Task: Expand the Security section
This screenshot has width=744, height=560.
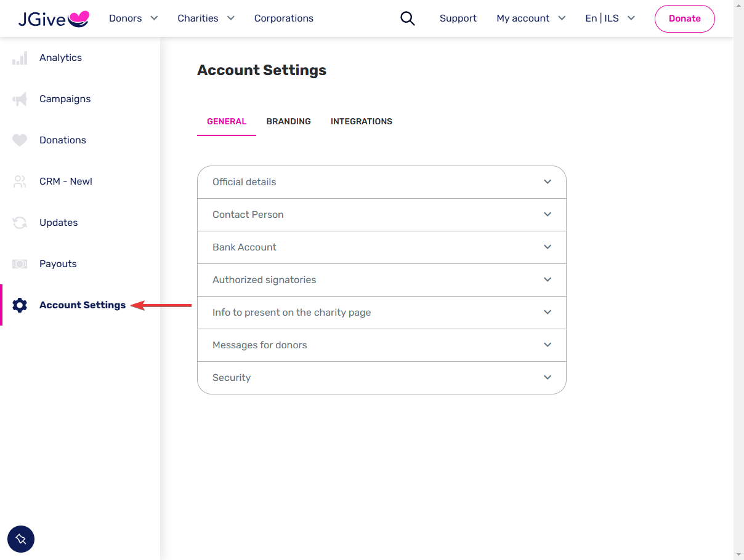Action: point(381,378)
